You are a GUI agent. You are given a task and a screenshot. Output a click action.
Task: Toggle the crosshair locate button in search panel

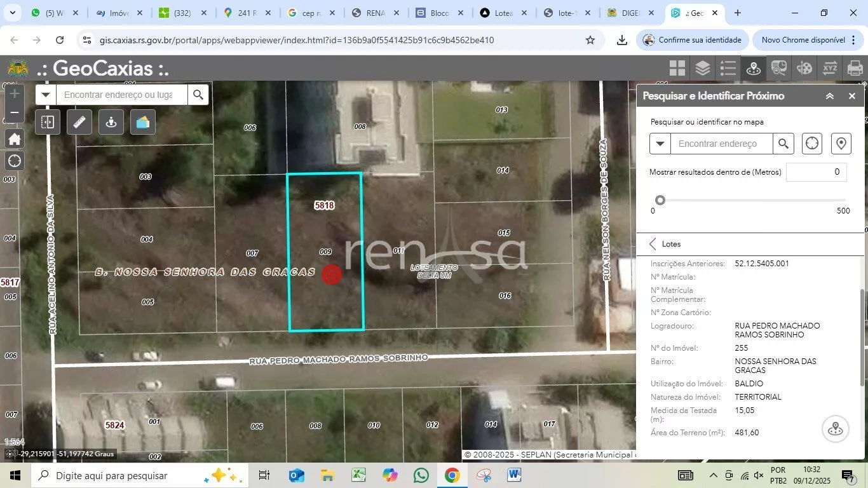[x=812, y=144]
